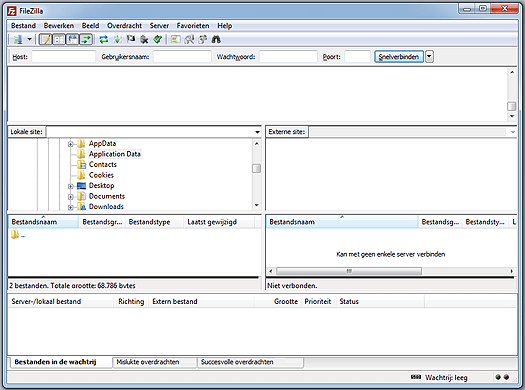Image resolution: width=525 pixels, height=390 pixels.
Task: Click the Gebruikersnaam input field
Action: pyautogui.click(x=182, y=57)
